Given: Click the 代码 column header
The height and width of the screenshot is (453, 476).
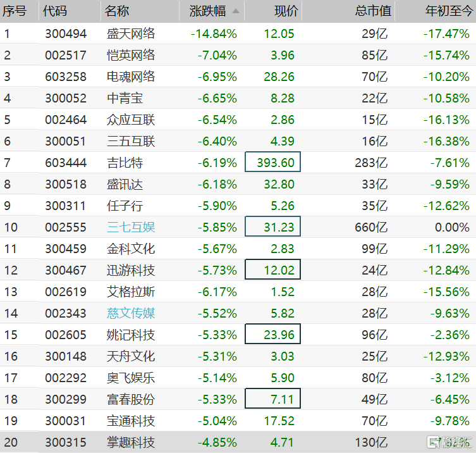Looking at the screenshot, I should coord(55,11).
